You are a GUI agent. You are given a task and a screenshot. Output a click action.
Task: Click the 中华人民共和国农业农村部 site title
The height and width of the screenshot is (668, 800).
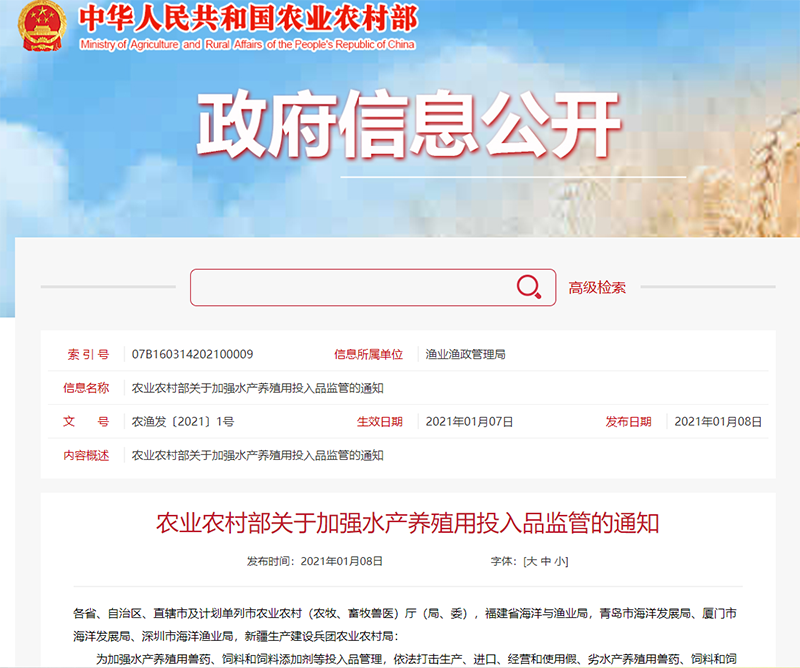point(248,19)
